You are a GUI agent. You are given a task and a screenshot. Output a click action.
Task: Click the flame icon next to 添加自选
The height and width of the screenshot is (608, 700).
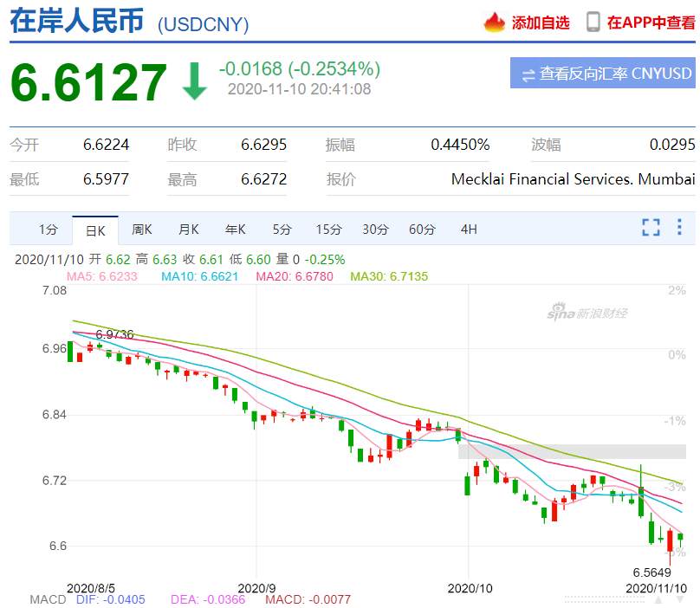(x=494, y=22)
